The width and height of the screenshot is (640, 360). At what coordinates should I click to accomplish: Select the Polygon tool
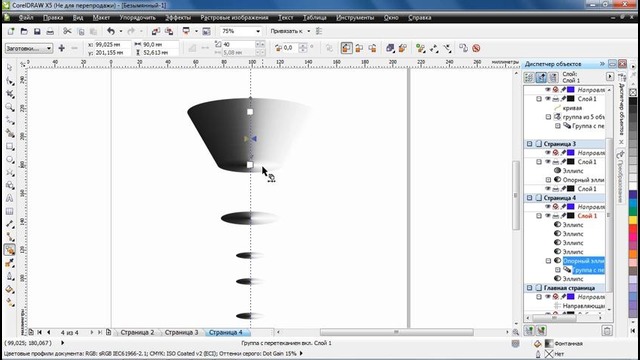pyautogui.click(x=10, y=173)
